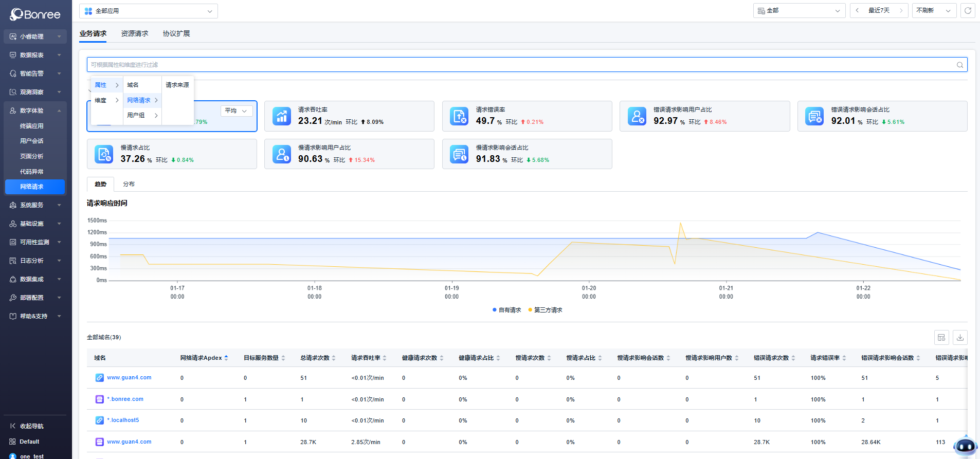
Task: Open the 全部应用 application dropdown
Action: coord(149,11)
